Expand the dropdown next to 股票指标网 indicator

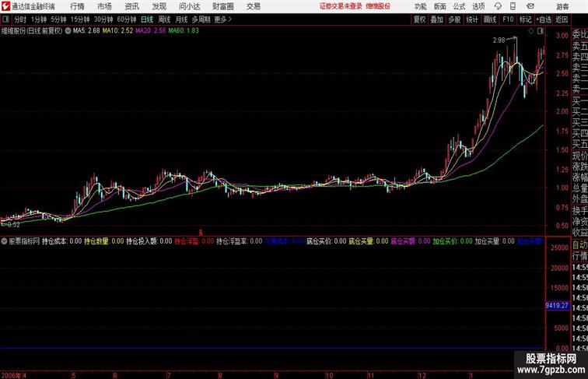pos(4,241)
